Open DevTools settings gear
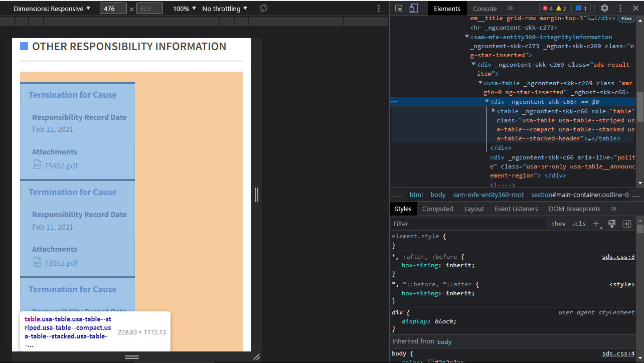The height and width of the screenshot is (363, 644). pos(604,9)
